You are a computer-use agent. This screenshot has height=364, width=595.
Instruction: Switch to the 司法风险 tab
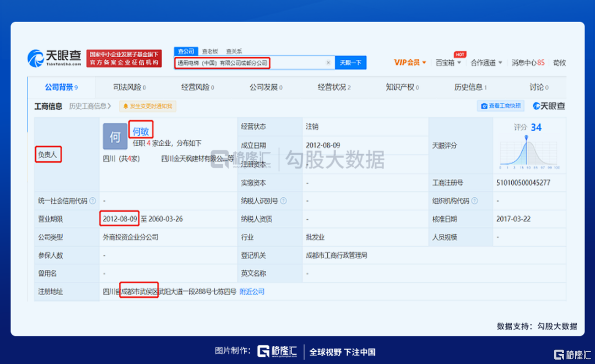tap(129, 87)
